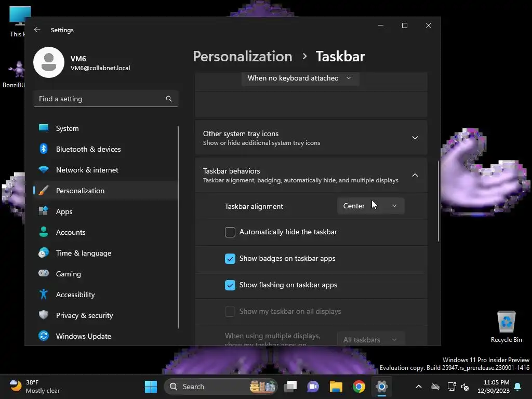Uncheck Show badges on taskbar apps
This screenshot has height=399, width=532.
click(x=230, y=259)
